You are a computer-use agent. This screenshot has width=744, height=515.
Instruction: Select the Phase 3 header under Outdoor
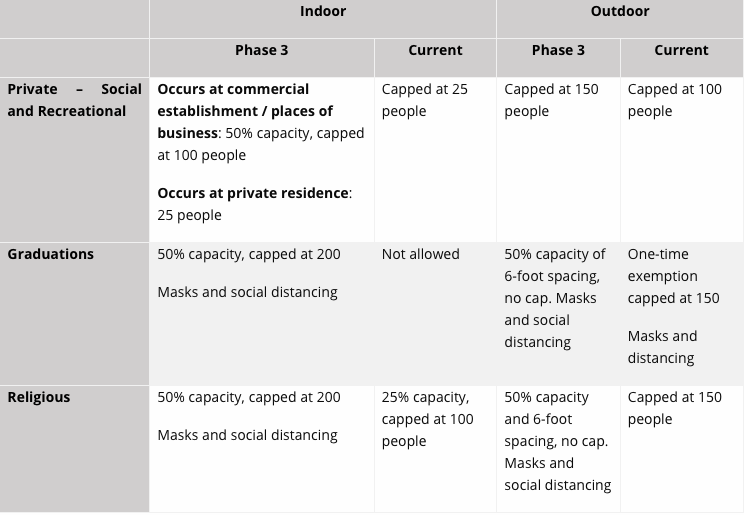pos(558,50)
